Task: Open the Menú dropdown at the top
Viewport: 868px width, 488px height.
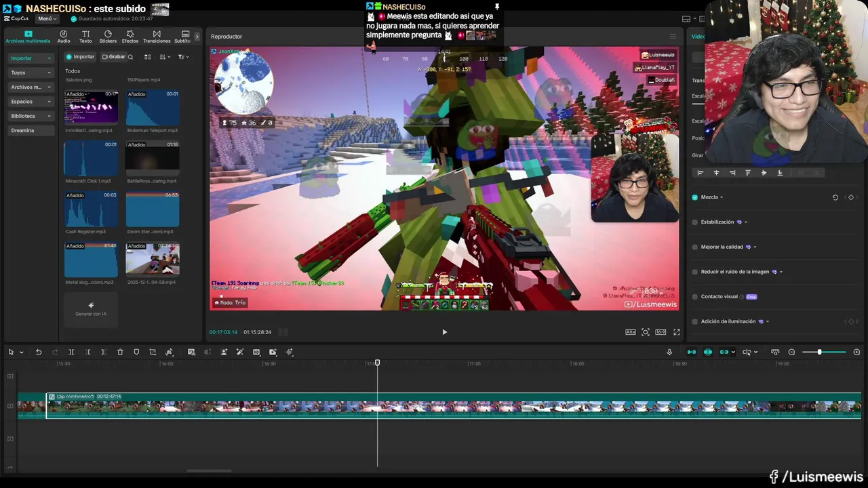Action: (47, 18)
